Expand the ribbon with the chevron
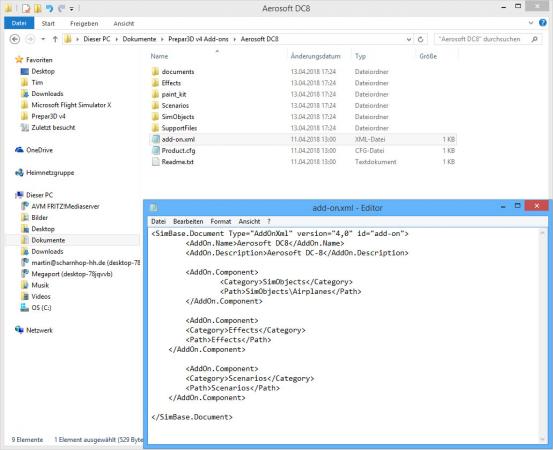This screenshot has width=553, height=450. click(x=531, y=23)
